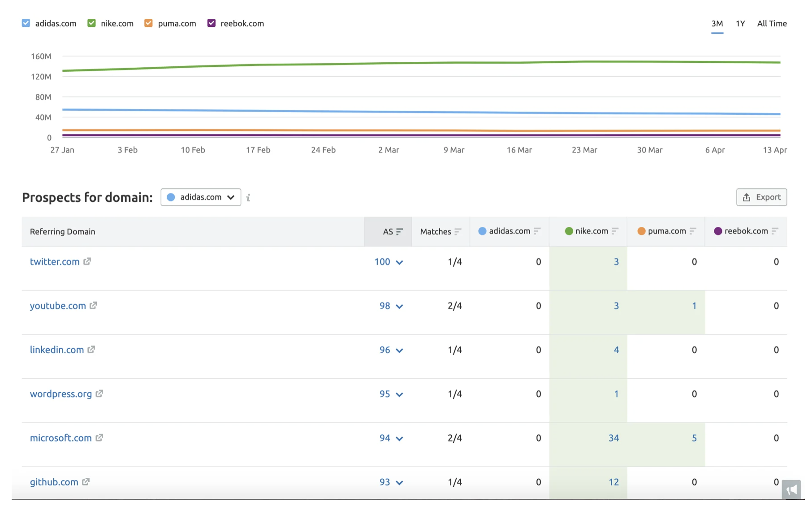Click external link icon beside youtube.com

[x=93, y=305]
